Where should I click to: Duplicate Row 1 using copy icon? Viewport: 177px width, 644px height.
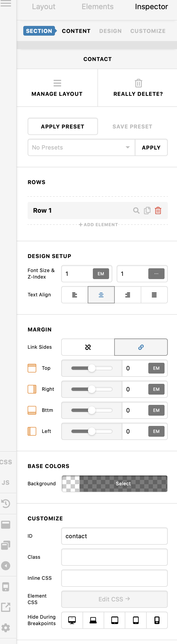point(147,211)
